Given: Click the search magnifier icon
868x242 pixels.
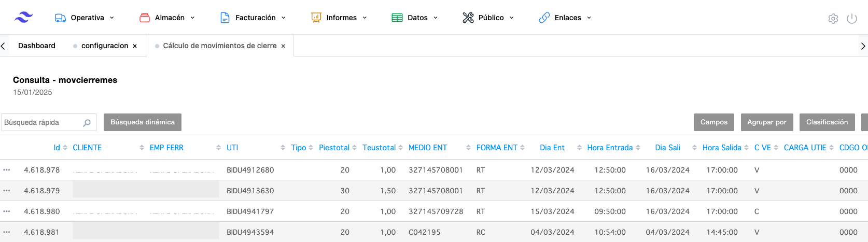Looking at the screenshot, I should pyautogui.click(x=87, y=123).
